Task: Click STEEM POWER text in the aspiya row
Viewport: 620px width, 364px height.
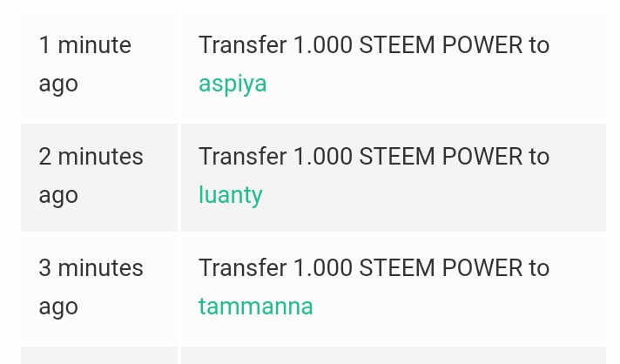Action: (x=441, y=44)
